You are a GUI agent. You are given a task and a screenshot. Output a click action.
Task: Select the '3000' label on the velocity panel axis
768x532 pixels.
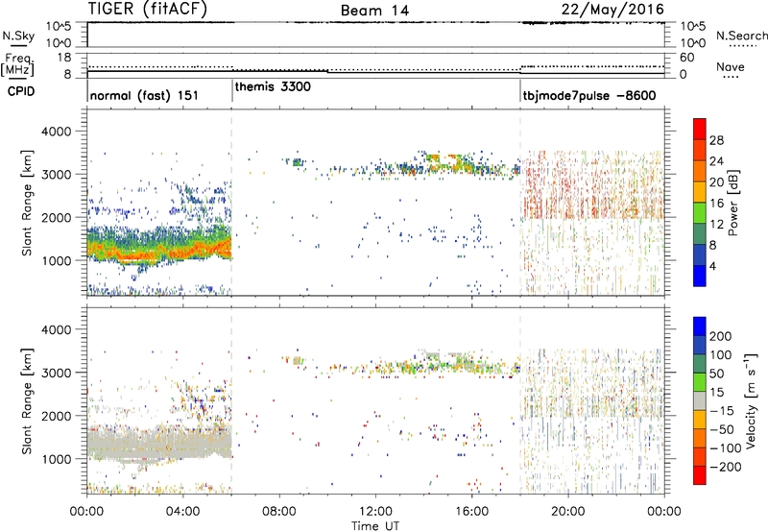56,373
